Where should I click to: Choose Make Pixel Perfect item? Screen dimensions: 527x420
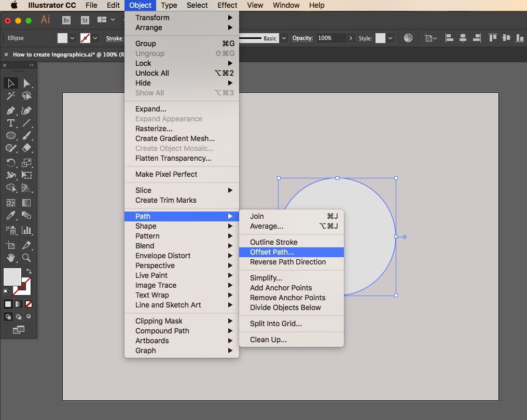pyautogui.click(x=182, y=174)
